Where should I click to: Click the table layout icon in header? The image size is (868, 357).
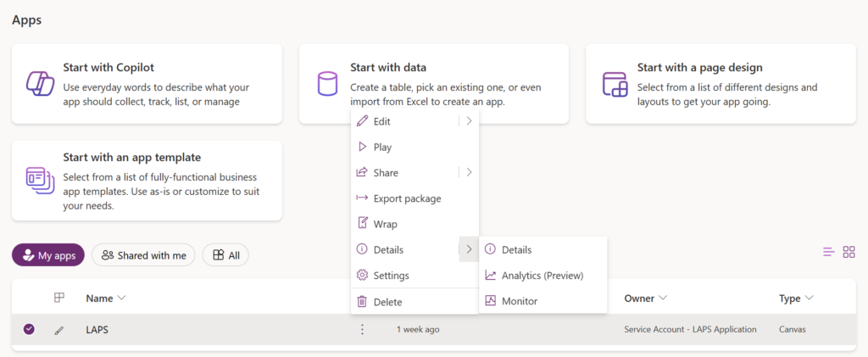point(58,298)
